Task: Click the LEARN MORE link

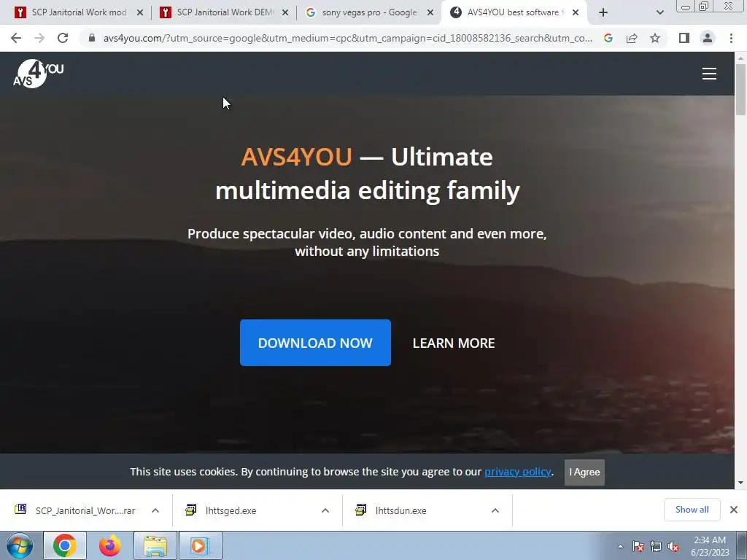Action: pyautogui.click(x=454, y=343)
